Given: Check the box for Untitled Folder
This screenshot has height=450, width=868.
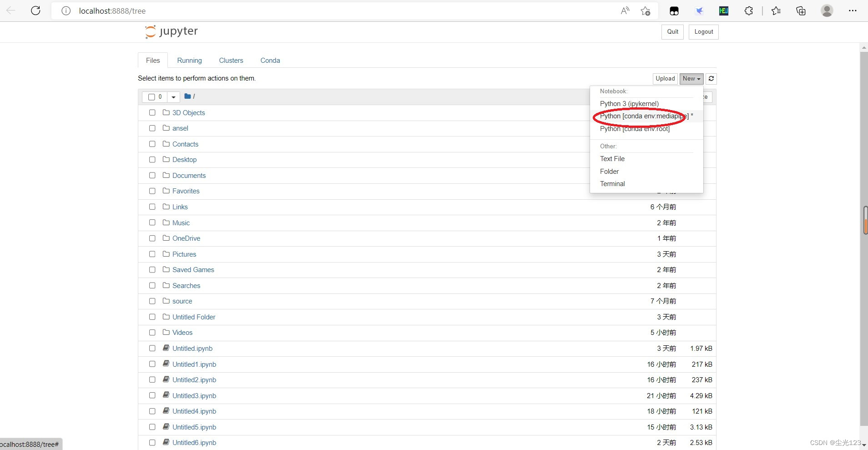Looking at the screenshot, I should click(x=152, y=317).
